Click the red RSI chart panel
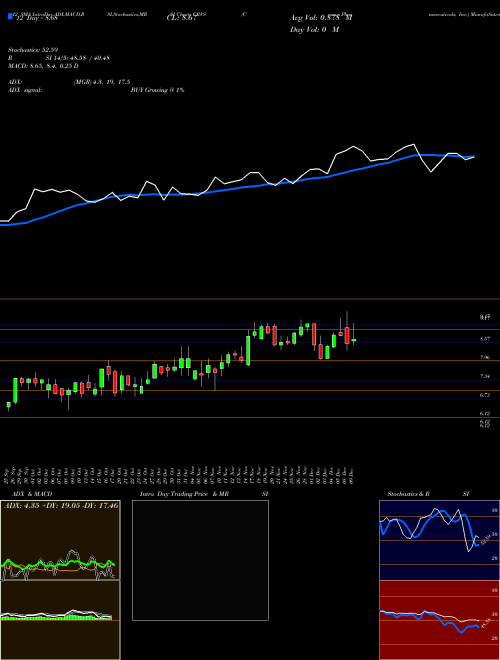The image size is (500, 660). point(439,620)
